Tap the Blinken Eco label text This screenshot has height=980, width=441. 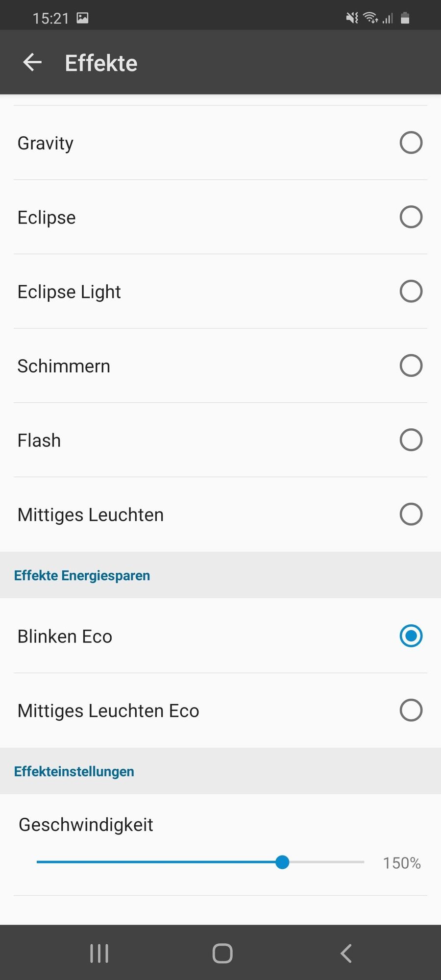[x=65, y=637]
